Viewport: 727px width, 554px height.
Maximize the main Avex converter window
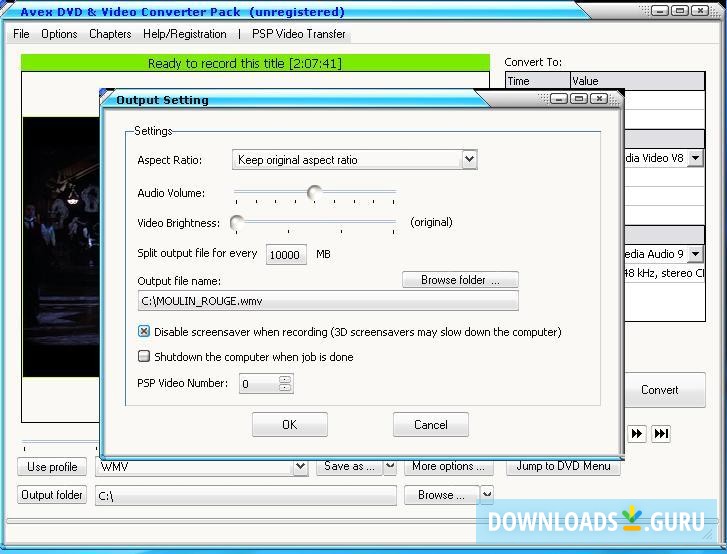click(x=680, y=10)
